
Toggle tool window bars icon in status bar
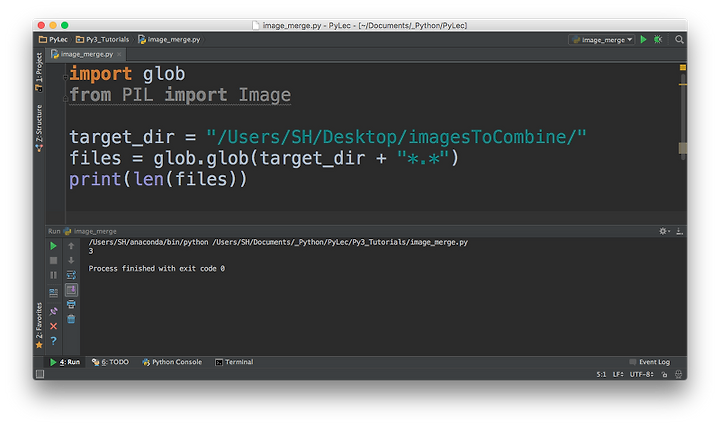coord(40,374)
